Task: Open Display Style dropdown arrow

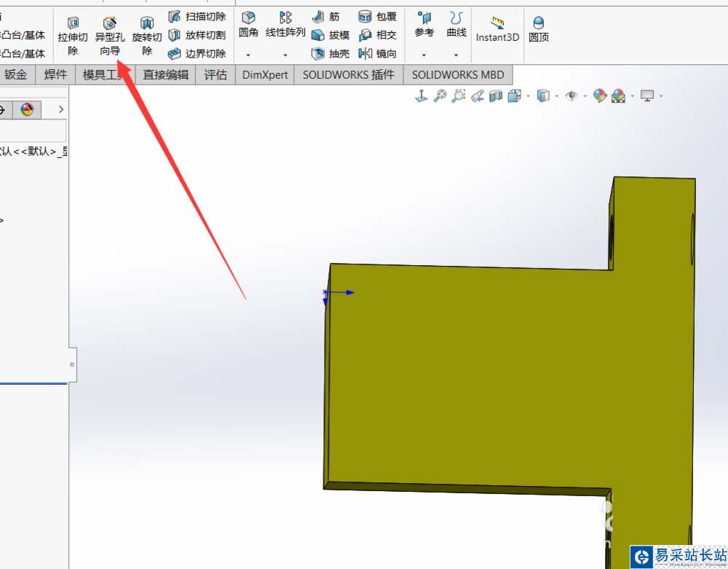Action: tap(557, 96)
